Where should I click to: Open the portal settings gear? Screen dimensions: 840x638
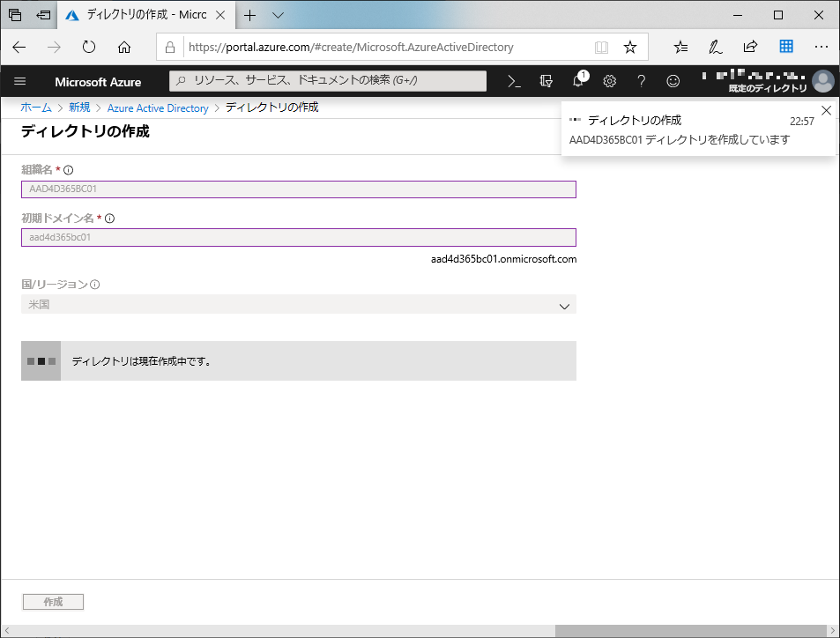610,81
